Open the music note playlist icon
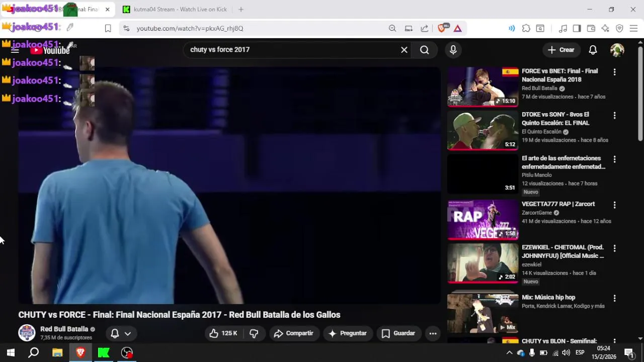This screenshot has height=362, width=644. 563,29
